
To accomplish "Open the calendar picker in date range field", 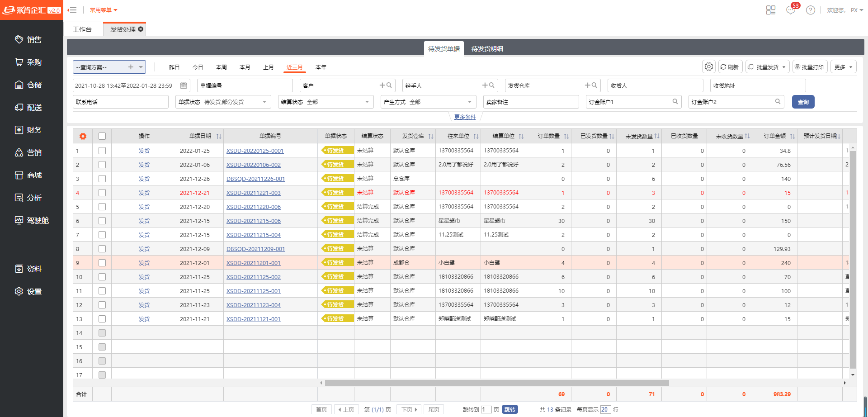I will (x=184, y=85).
